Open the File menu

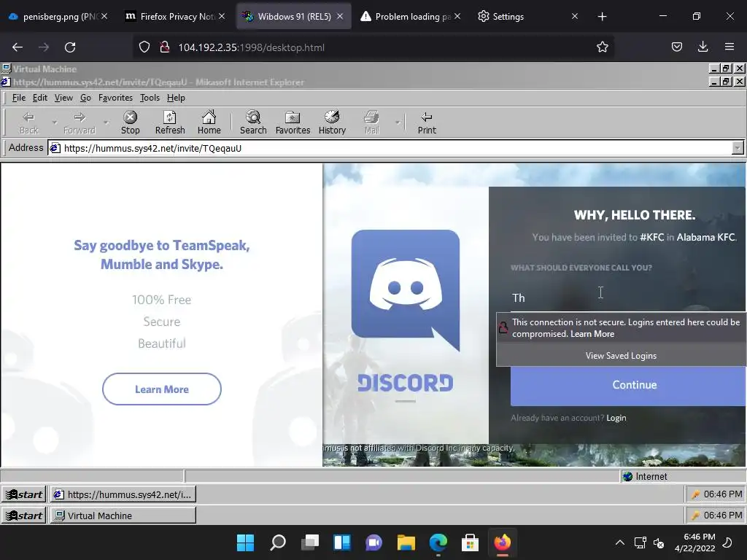point(18,98)
